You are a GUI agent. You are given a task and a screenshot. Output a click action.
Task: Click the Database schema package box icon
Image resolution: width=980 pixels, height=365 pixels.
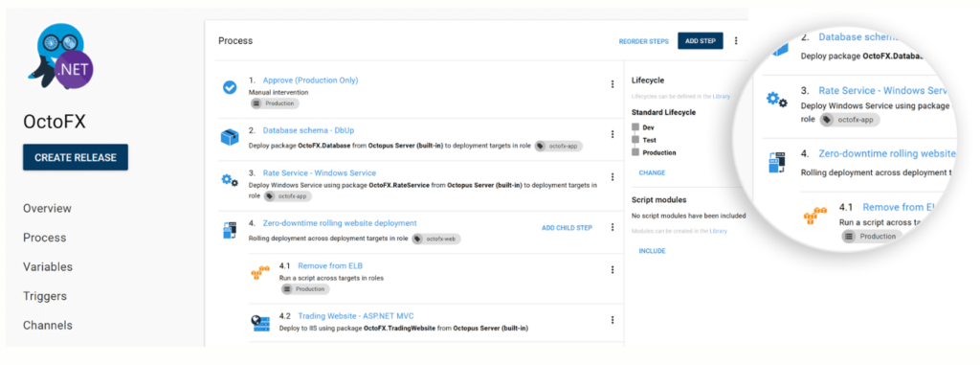pyautogui.click(x=230, y=136)
